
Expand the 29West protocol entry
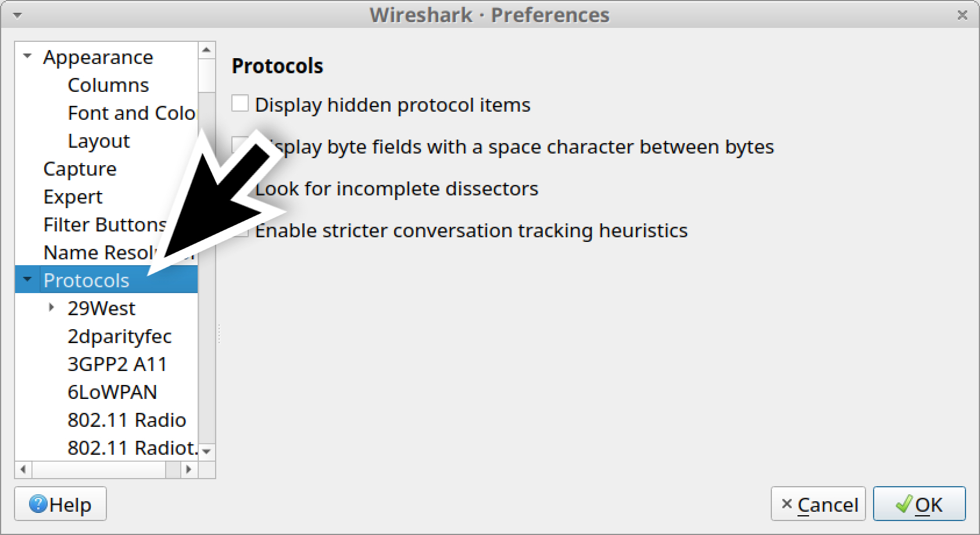tap(50, 307)
